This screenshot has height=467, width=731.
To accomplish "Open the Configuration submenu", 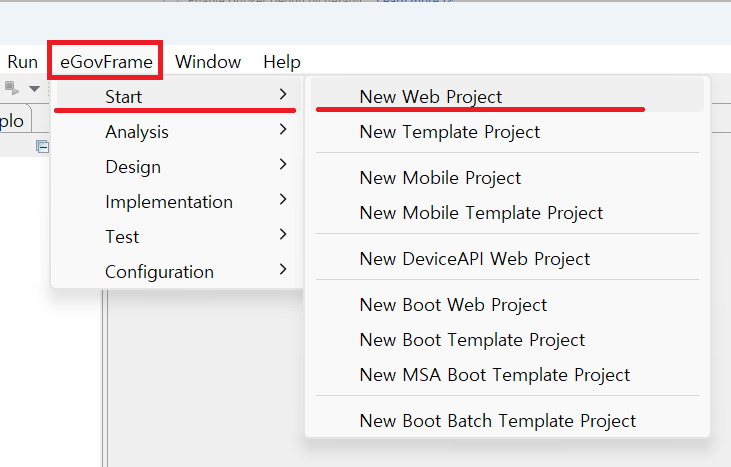I will 159,272.
